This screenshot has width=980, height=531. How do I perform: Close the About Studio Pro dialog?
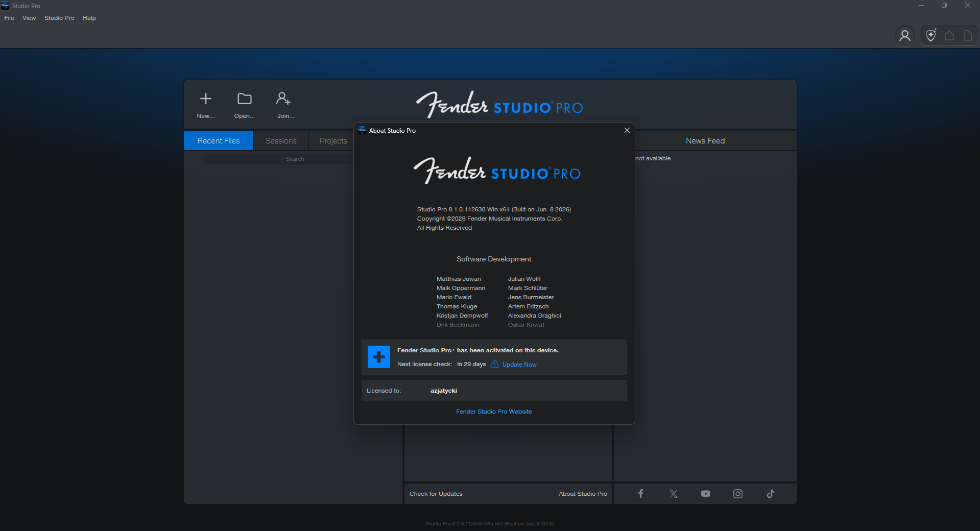tap(627, 130)
